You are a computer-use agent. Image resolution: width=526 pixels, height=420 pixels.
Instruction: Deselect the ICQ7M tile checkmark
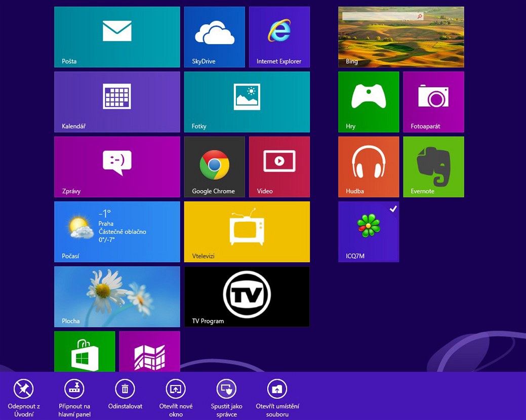point(393,209)
